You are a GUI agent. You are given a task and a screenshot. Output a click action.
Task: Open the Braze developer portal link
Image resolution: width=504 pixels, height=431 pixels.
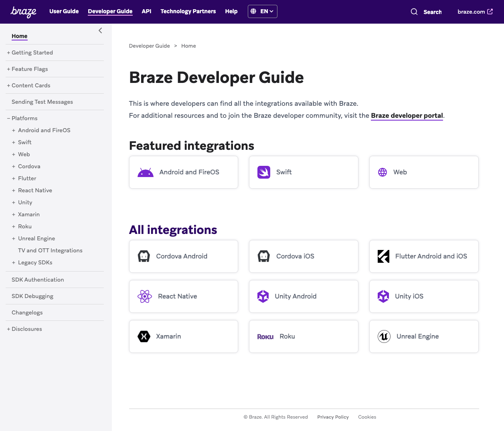pos(407,115)
